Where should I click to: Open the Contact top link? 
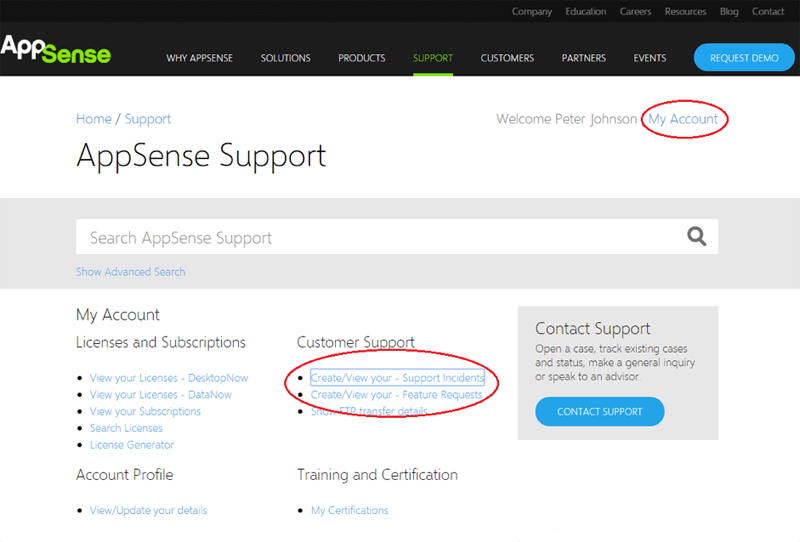pos(768,11)
